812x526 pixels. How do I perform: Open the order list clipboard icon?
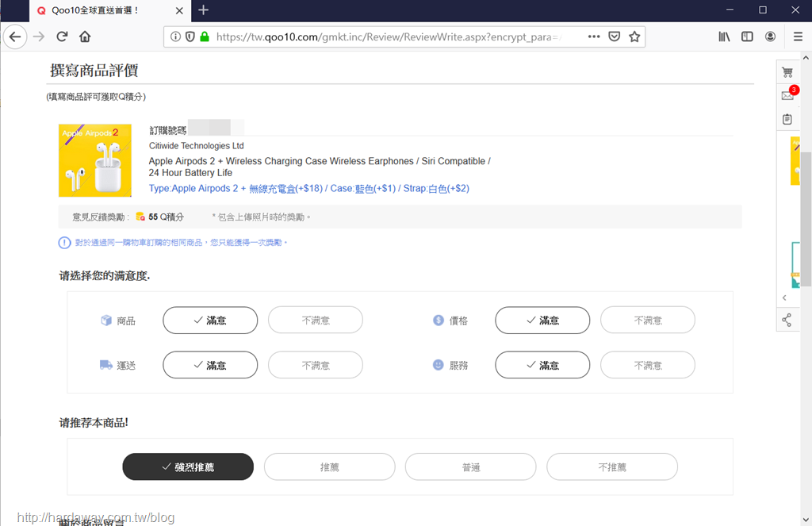coord(787,119)
